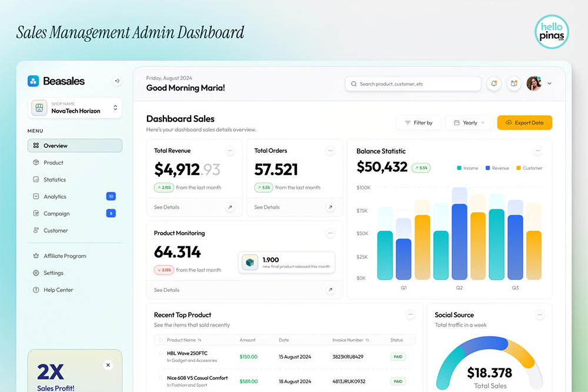The image size is (588, 392).
Task: Click PAID status for HBL Wave 250FTC
Action: 398,357
